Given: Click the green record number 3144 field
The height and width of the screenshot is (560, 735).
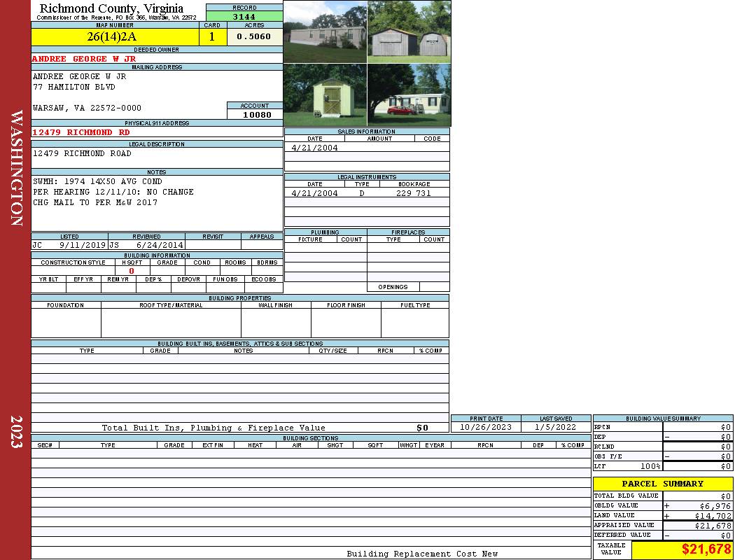Looking at the screenshot, I should coord(244,17).
